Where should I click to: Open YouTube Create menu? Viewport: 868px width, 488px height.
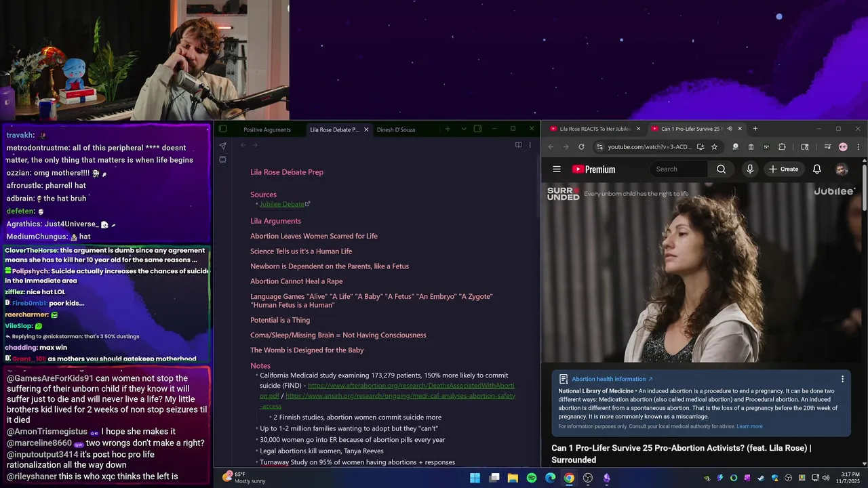783,169
